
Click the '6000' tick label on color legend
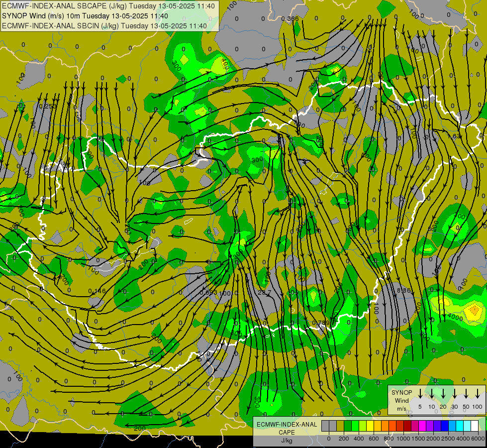point(478,439)
